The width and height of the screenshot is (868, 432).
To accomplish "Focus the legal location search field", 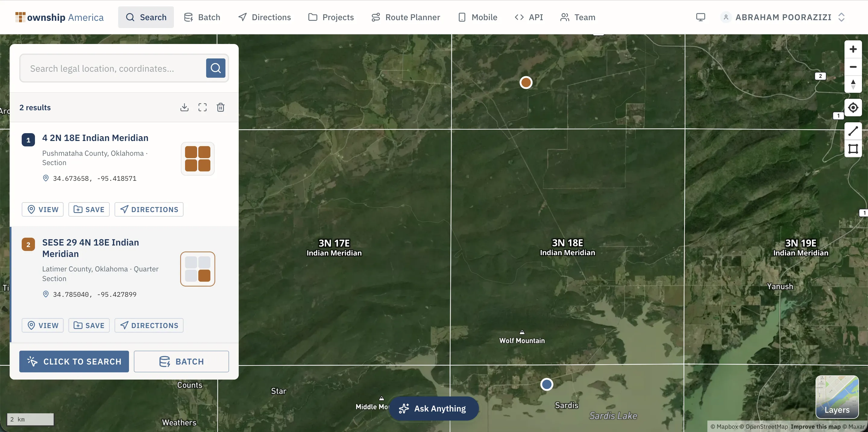I will [113, 68].
